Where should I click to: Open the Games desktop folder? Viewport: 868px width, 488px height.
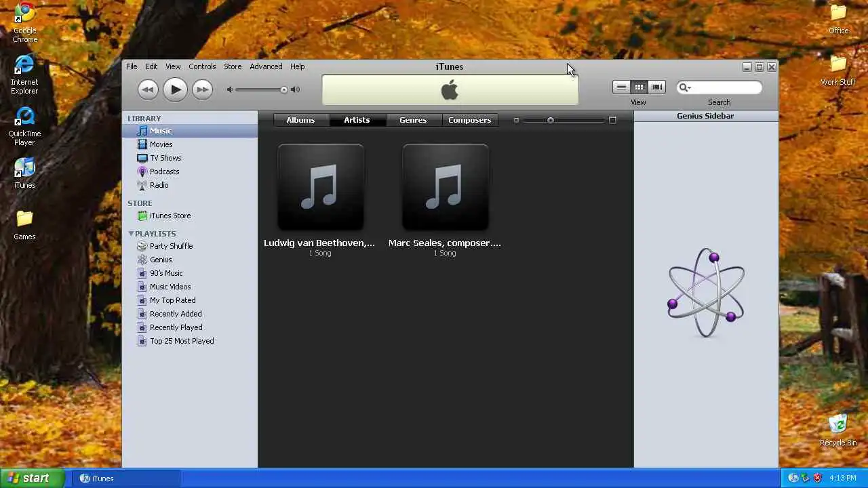pyautogui.click(x=24, y=225)
